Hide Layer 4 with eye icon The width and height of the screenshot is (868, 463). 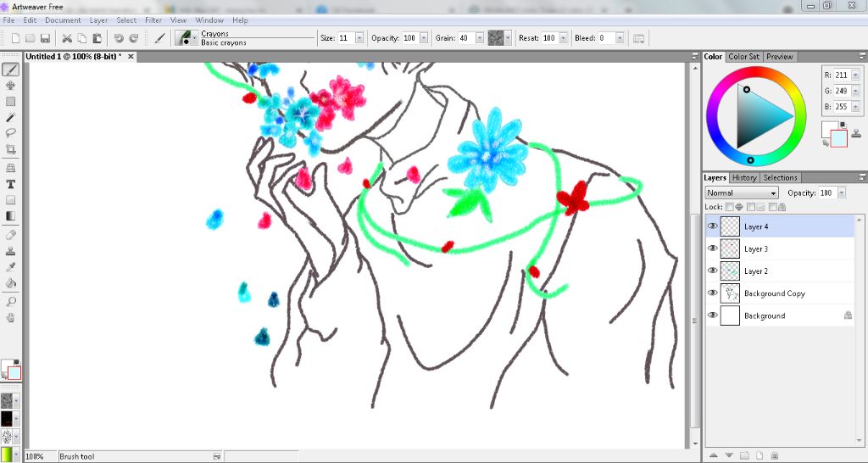coord(712,226)
